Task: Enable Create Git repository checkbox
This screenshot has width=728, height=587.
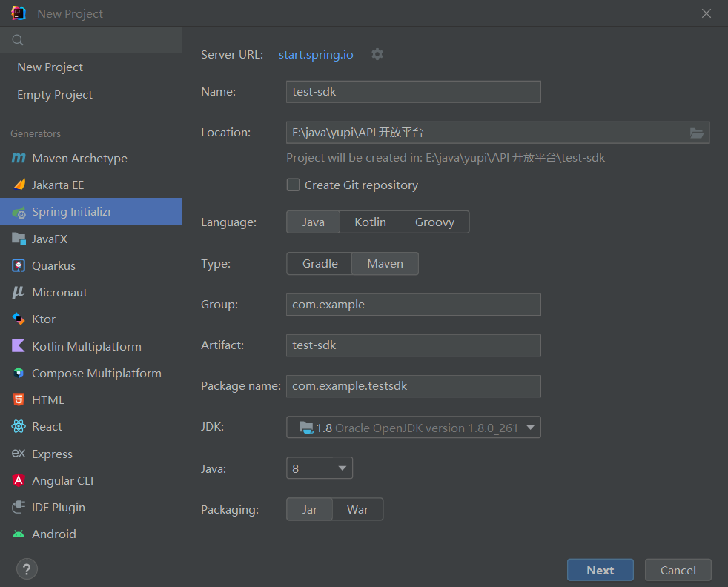Action: [x=293, y=185]
